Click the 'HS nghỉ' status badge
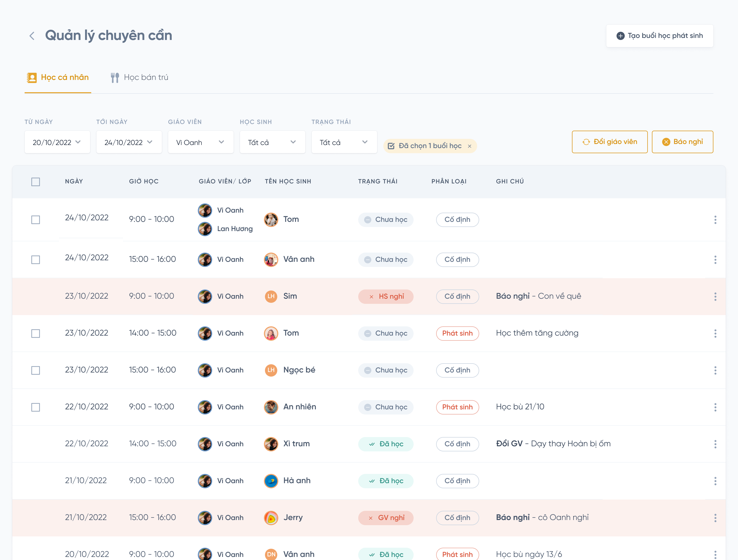This screenshot has width=738, height=560. (386, 296)
